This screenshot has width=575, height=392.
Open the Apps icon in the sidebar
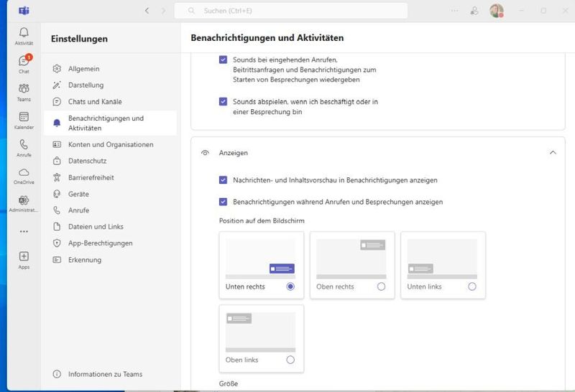tap(24, 258)
